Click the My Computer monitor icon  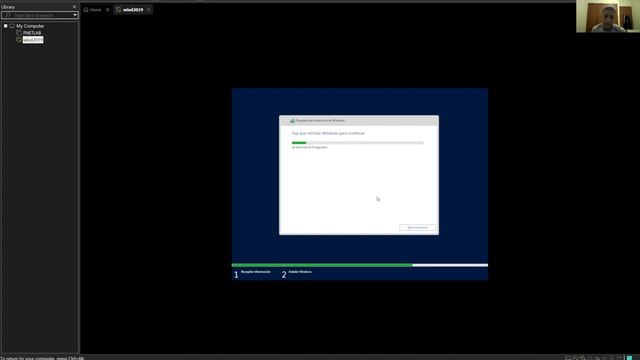(12, 26)
